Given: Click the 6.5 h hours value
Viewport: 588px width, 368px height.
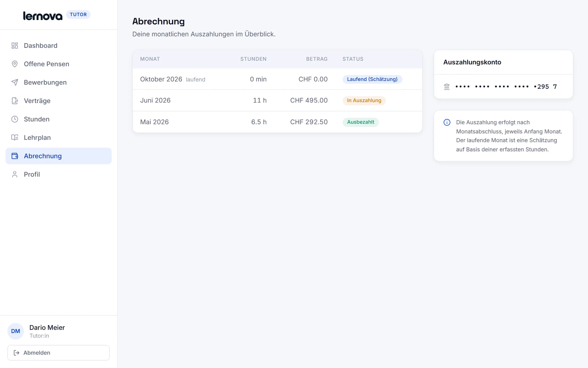Looking at the screenshot, I should 259,122.
